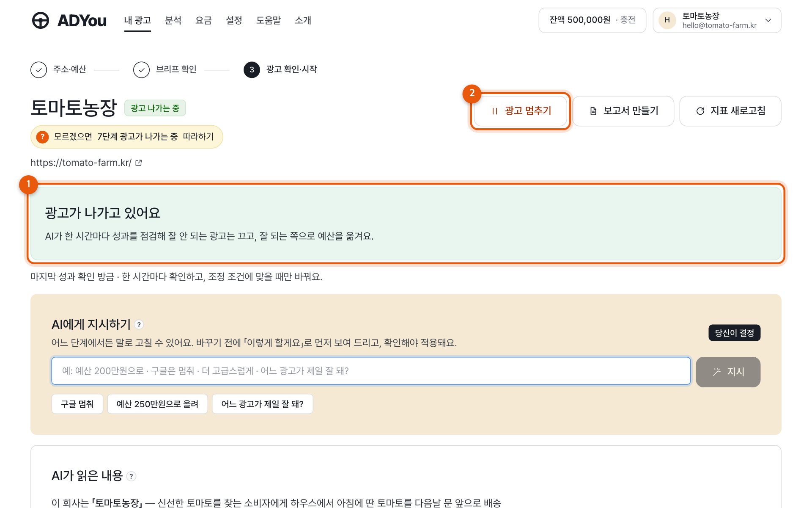Click the 지표 새로고침 button
Image resolution: width=812 pixels, height=508 pixels.
730,111
